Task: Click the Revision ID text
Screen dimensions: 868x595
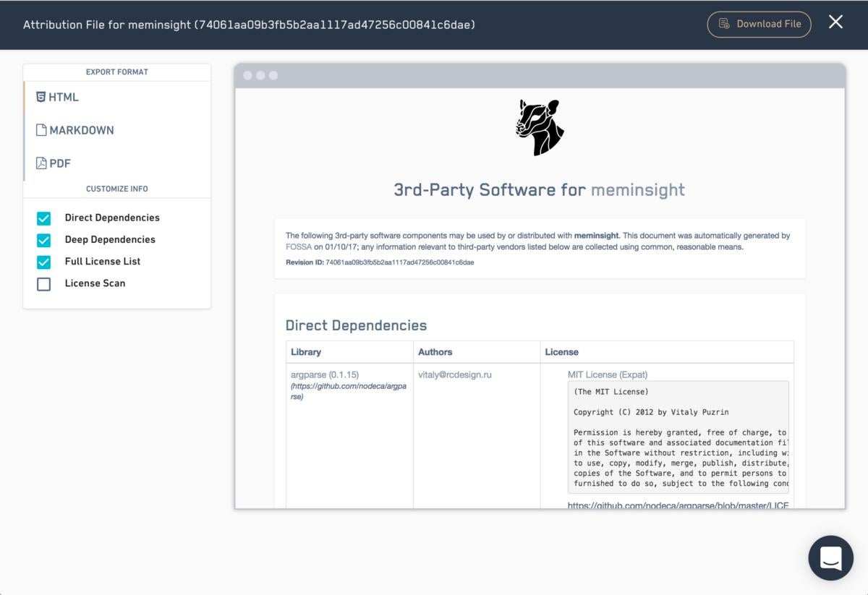Action: (x=380, y=262)
